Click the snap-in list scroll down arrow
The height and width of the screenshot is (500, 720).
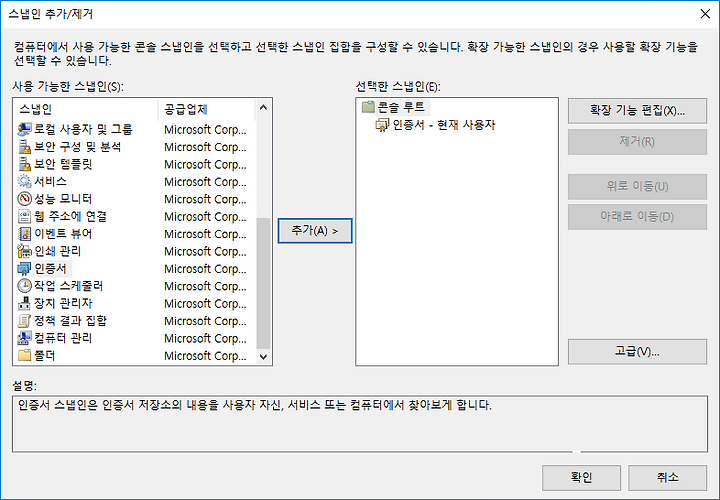pos(263,357)
